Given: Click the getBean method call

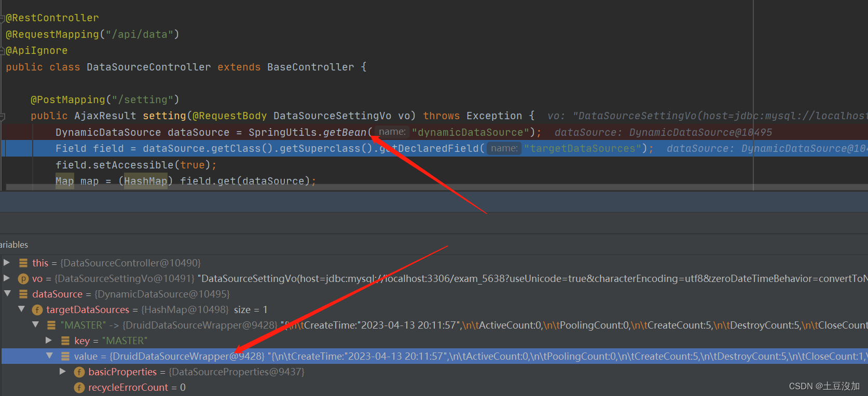Looking at the screenshot, I should (345, 132).
